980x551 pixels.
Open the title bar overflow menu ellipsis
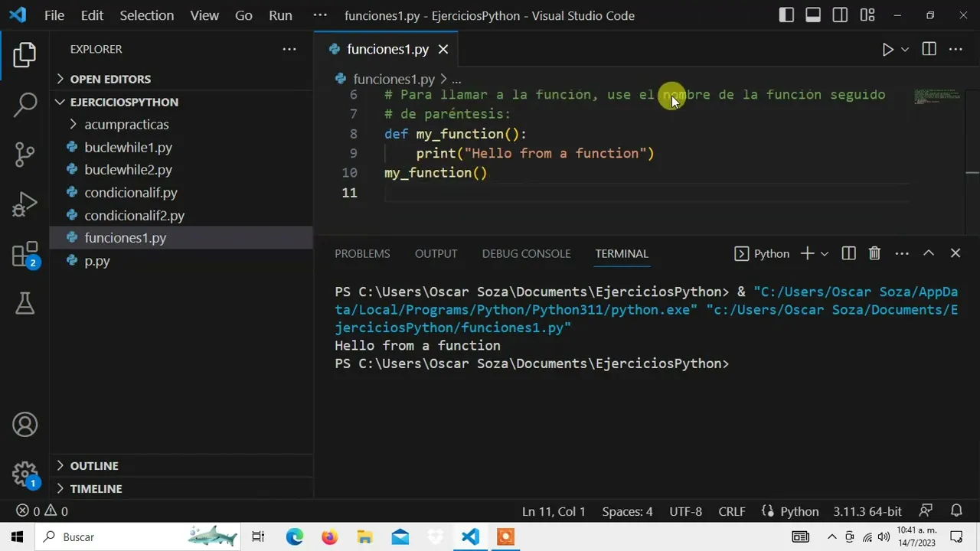(320, 15)
